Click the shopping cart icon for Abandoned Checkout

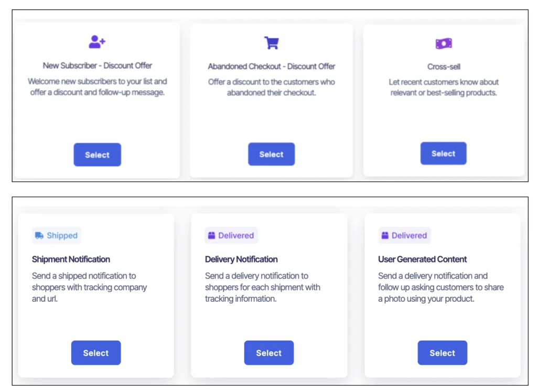point(272,43)
